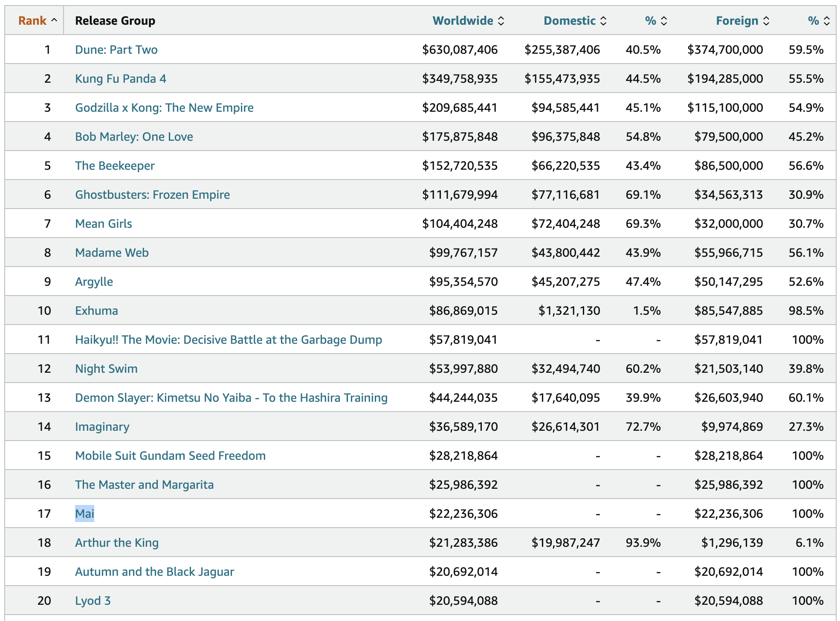
Task: Click the 98.5% foreign share cell
Action: coord(806,310)
